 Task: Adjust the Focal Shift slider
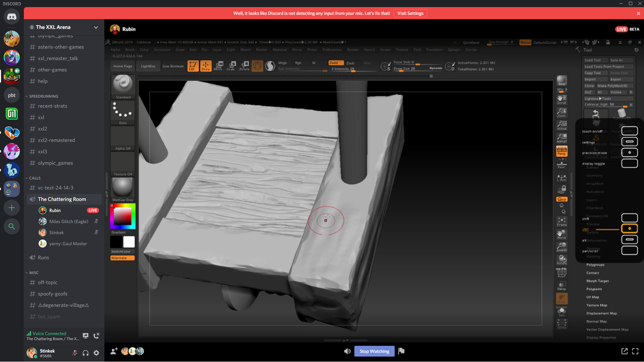418,63
